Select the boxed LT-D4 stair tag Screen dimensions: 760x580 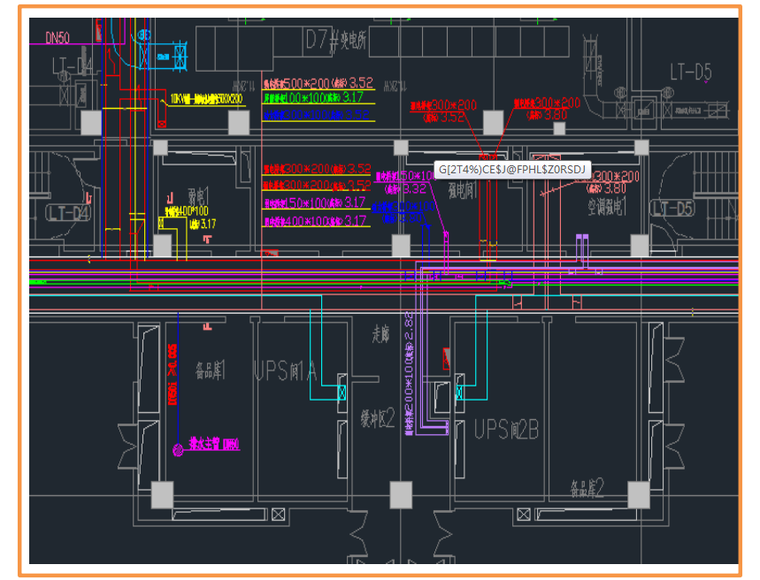pyautogui.click(x=69, y=212)
